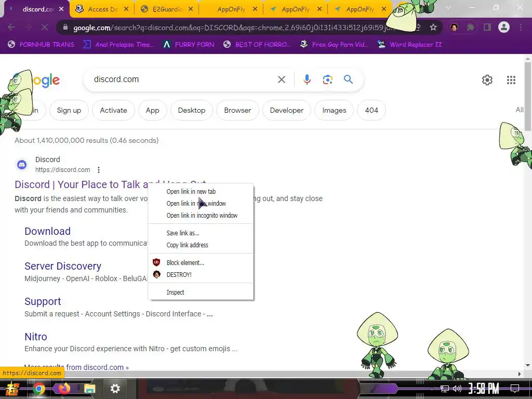Select the App filter chip

click(x=152, y=110)
